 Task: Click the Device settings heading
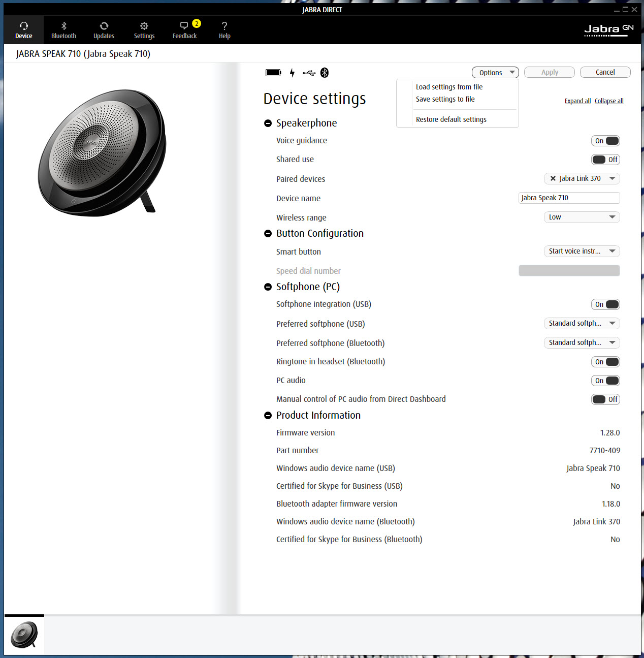(314, 99)
